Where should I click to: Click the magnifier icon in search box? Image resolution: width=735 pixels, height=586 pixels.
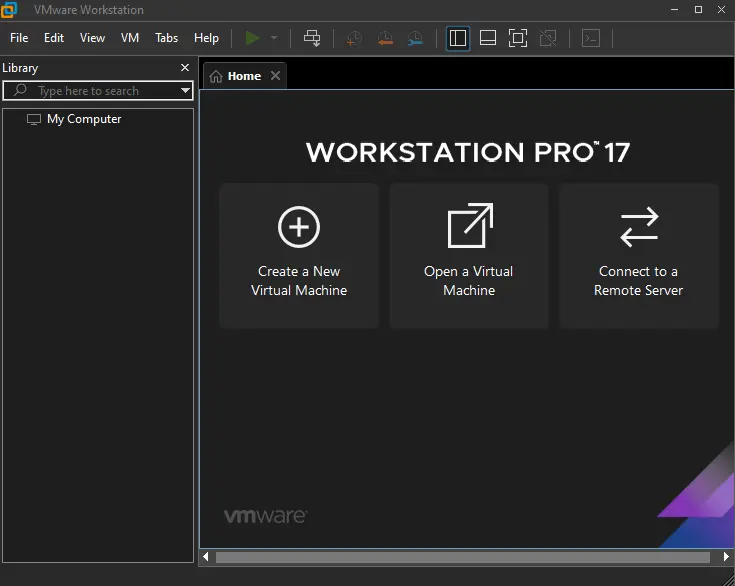point(20,90)
